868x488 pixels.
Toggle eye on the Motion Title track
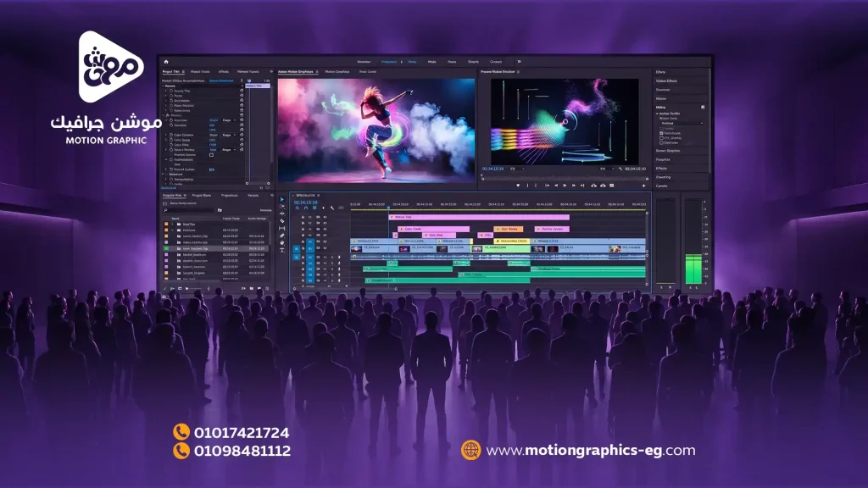325,217
